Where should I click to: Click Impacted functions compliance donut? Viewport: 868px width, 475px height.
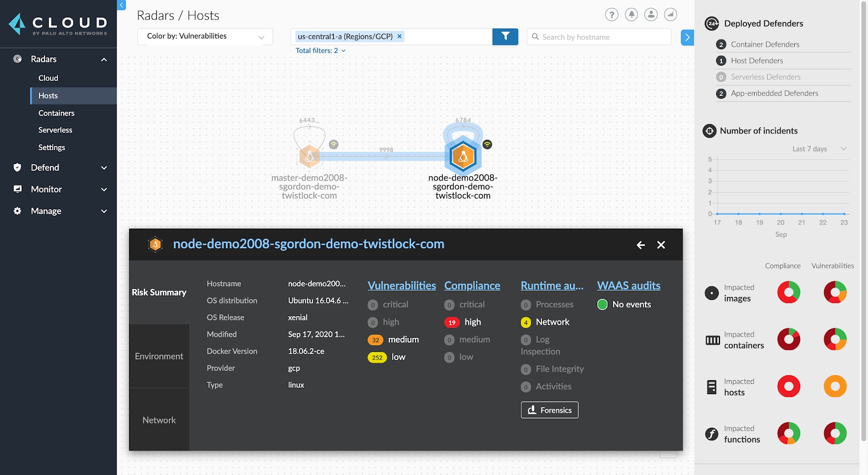click(789, 433)
